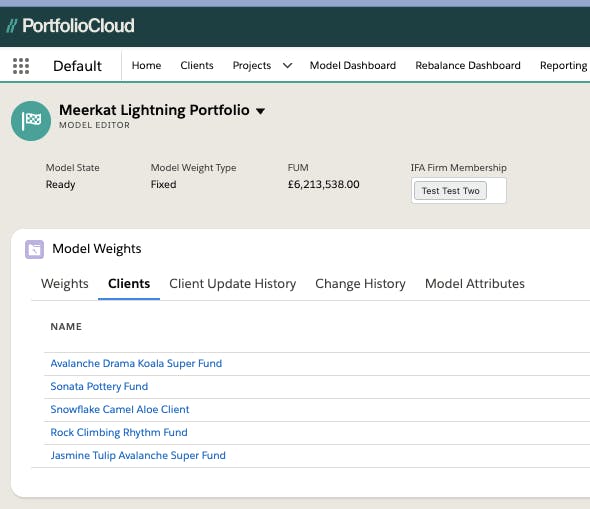The width and height of the screenshot is (590, 509).
Task: Go to the Home tab
Action: pos(146,65)
